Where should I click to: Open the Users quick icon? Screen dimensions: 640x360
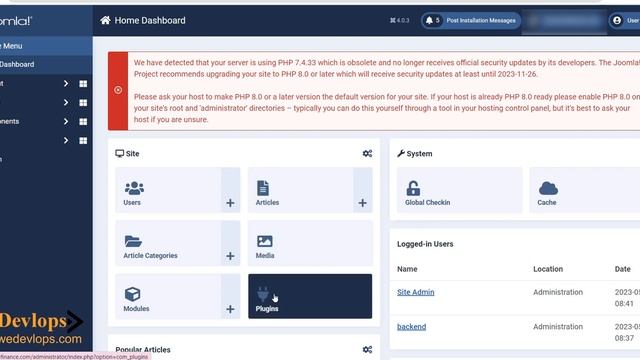click(x=168, y=190)
